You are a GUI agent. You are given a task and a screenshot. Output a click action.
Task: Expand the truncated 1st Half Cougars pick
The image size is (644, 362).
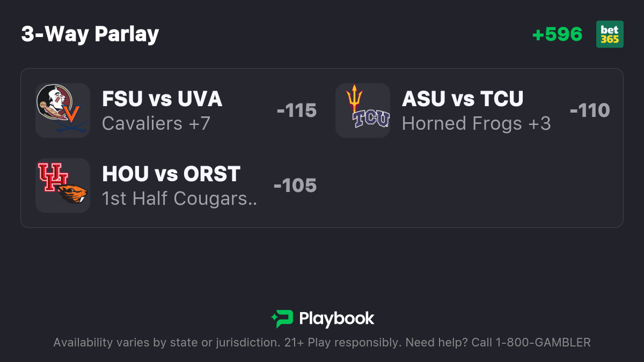180,198
